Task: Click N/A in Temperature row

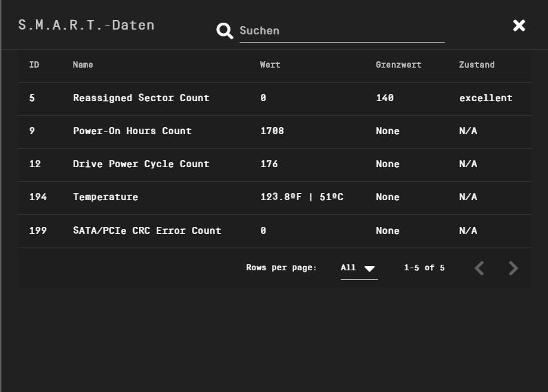Action: [x=468, y=197]
